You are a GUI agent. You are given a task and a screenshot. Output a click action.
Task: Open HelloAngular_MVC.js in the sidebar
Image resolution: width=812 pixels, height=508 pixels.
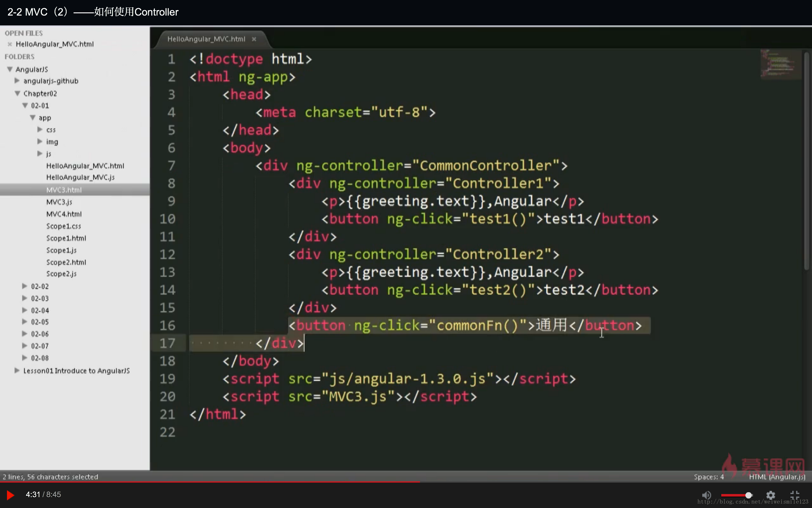pyautogui.click(x=81, y=177)
